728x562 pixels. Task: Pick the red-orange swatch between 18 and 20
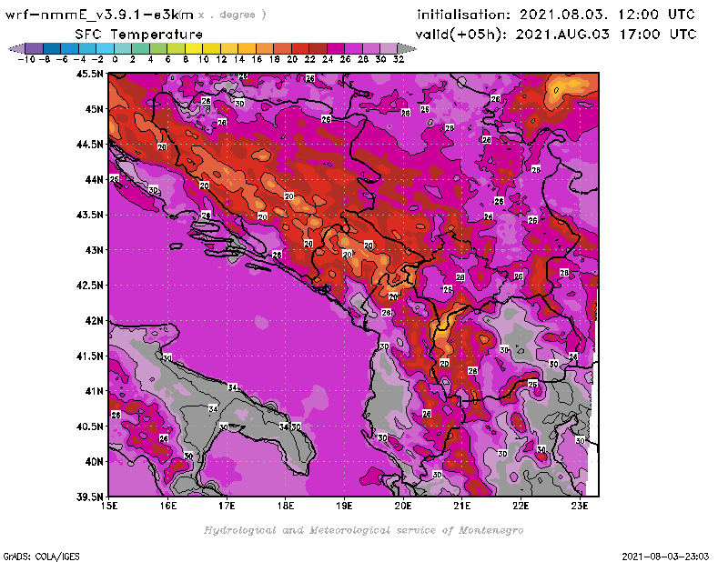pyautogui.click(x=282, y=48)
